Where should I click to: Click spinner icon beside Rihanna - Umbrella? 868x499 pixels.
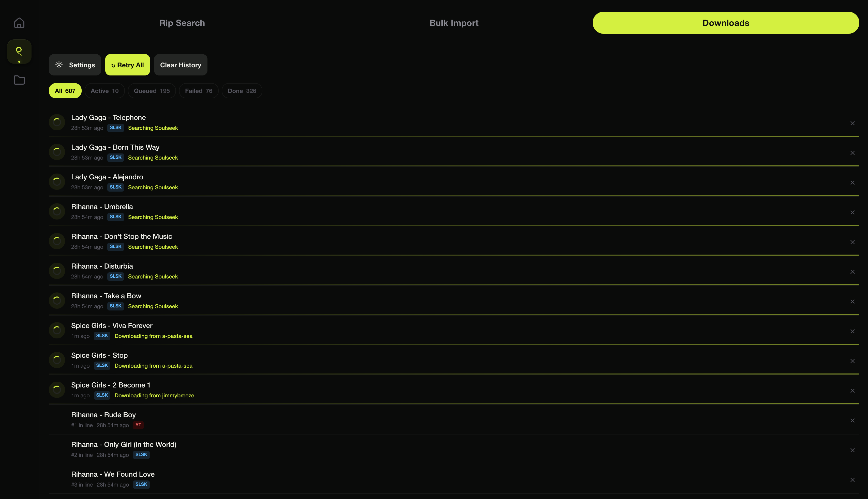pyautogui.click(x=57, y=211)
